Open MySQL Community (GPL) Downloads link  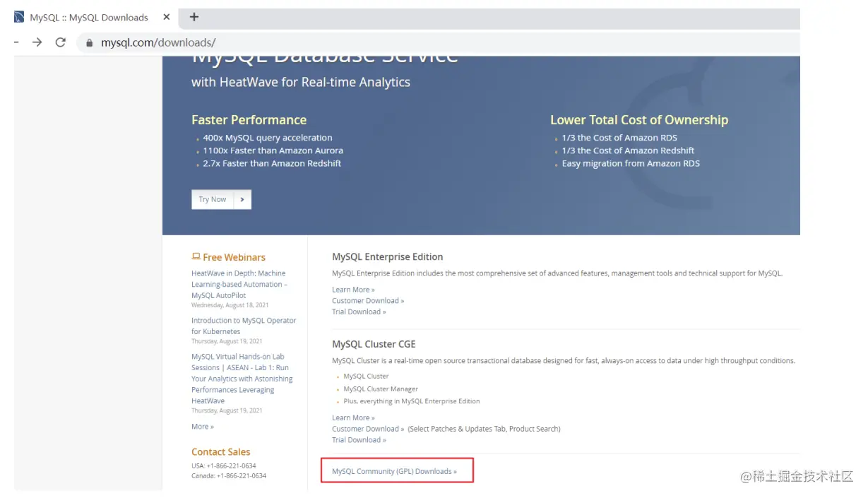(x=394, y=471)
